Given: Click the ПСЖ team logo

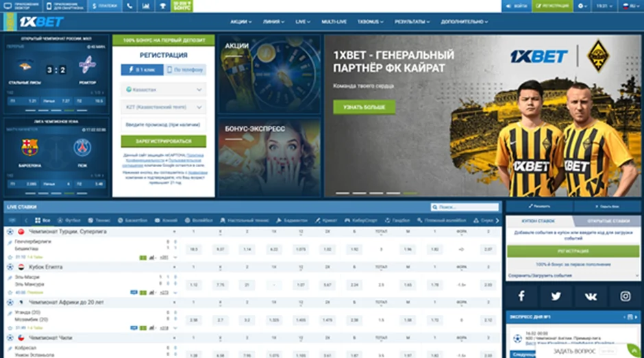Looking at the screenshot, I should click(82, 148).
